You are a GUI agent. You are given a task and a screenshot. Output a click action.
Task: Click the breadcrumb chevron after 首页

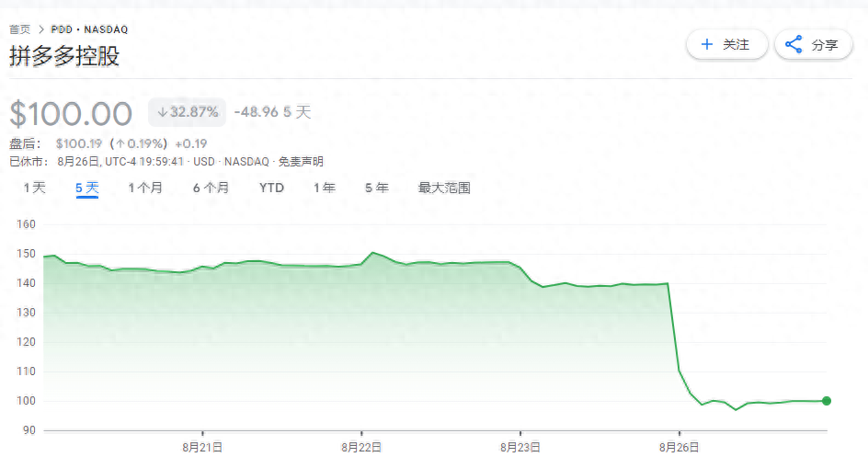pyautogui.click(x=41, y=29)
